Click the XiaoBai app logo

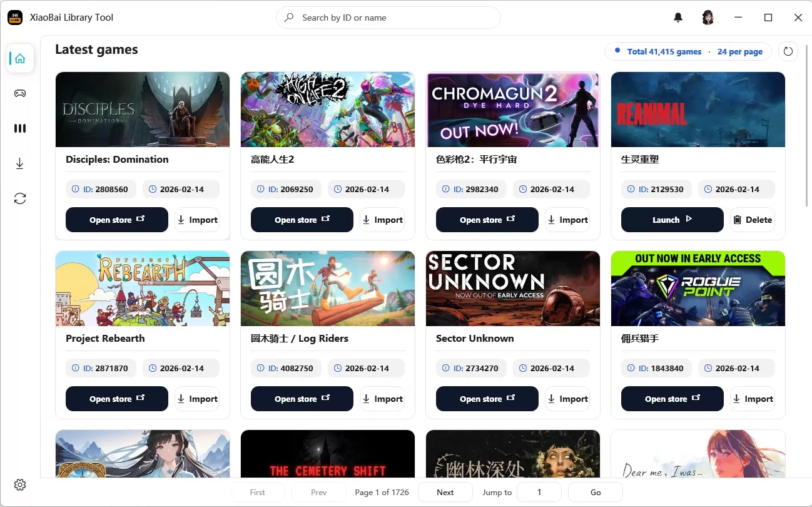point(15,18)
